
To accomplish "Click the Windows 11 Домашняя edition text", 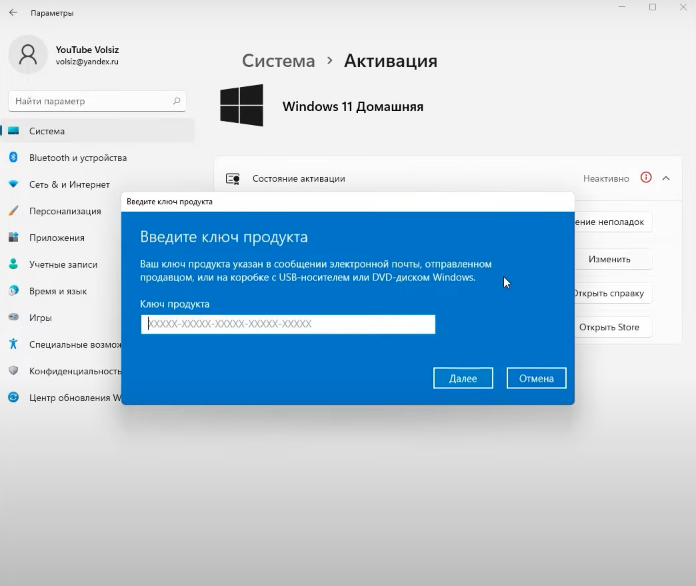I will coord(353,107).
